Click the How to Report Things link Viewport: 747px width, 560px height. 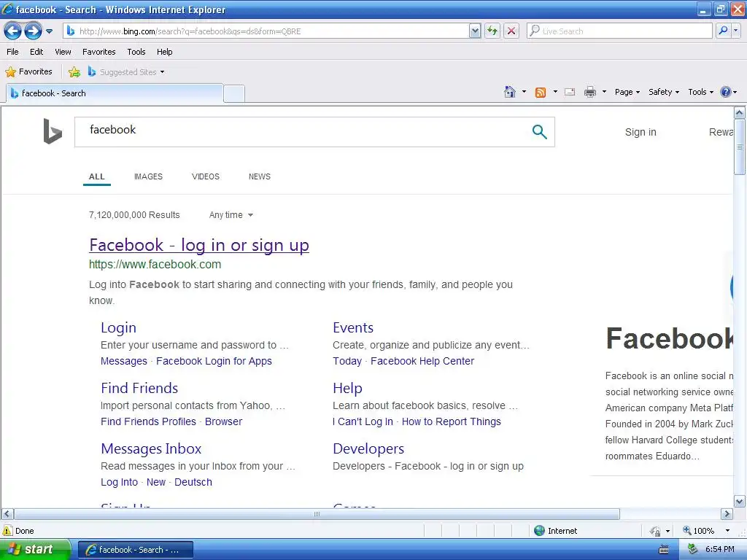pos(451,421)
